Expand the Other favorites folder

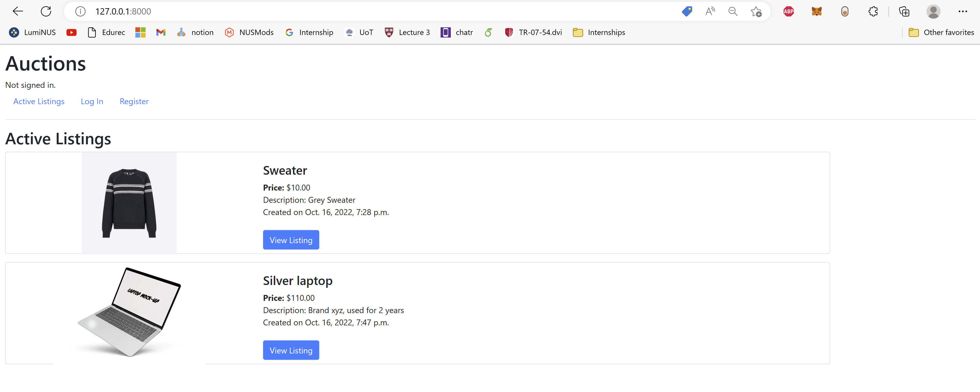(x=941, y=32)
